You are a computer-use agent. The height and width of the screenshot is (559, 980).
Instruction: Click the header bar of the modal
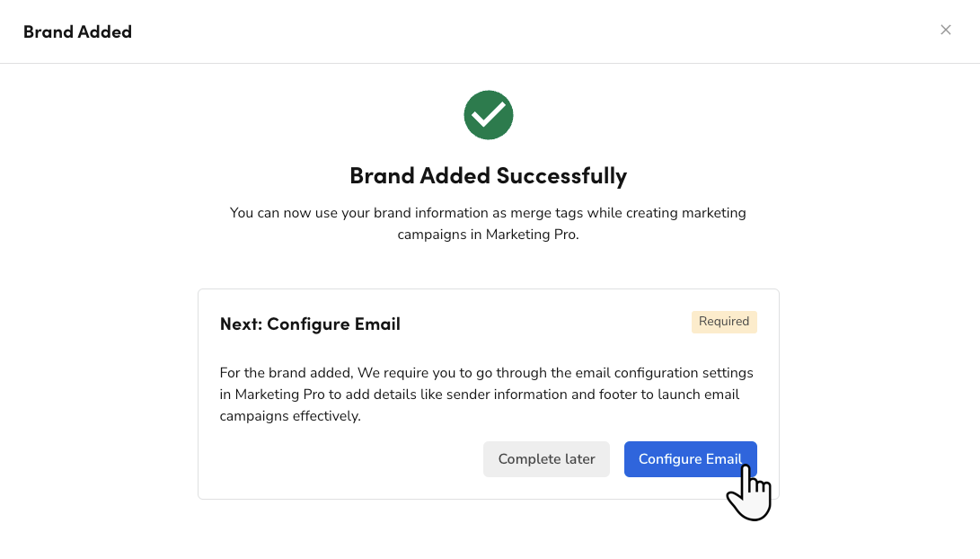pos(490,31)
